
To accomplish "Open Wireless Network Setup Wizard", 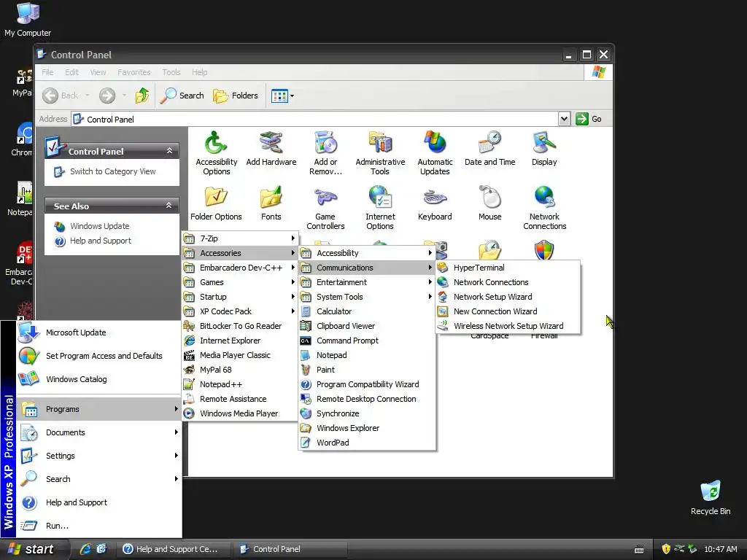I will [508, 326].
